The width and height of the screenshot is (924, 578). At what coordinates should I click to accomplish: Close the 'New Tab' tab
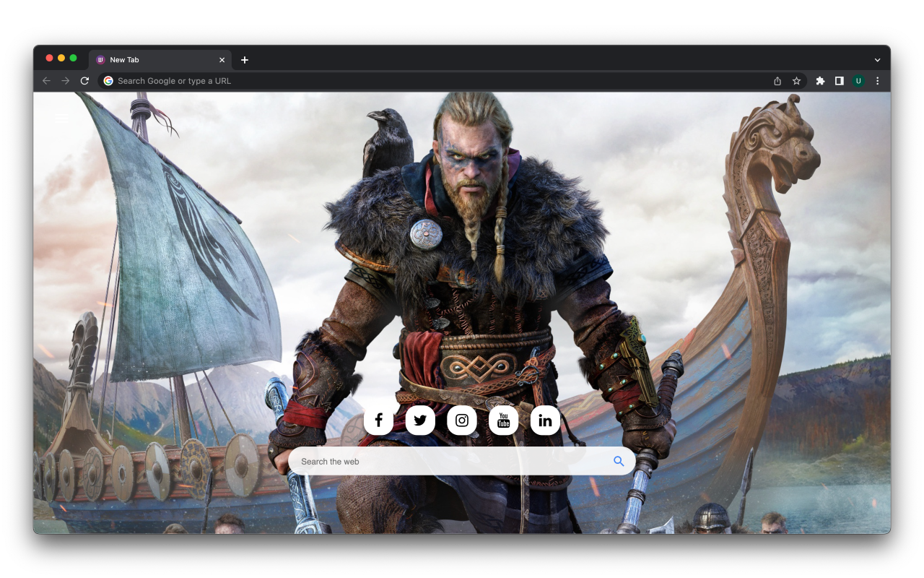(222, 60)
